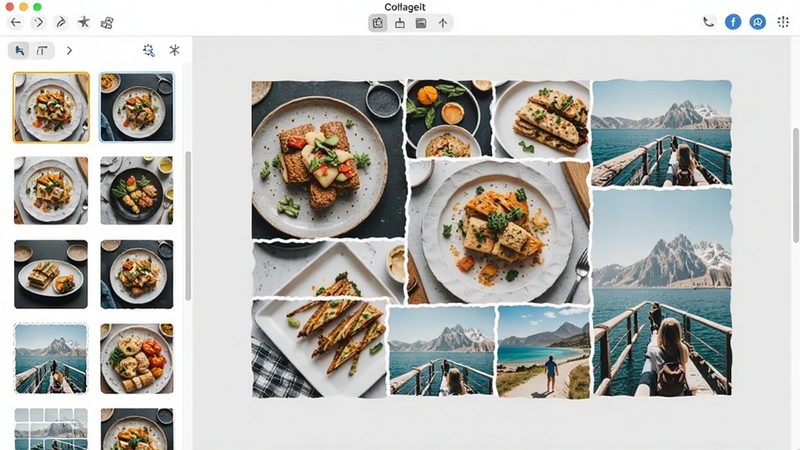Click the blue chat bubble share icon

758,22
